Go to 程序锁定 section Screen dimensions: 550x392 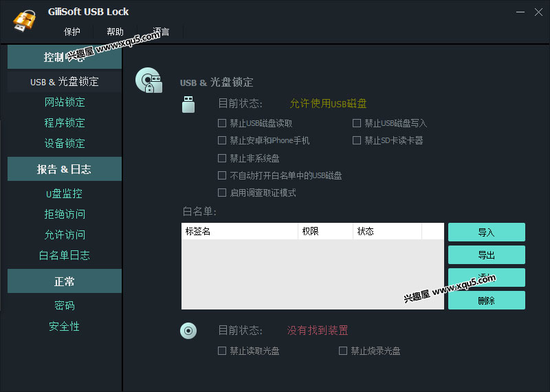coord(65,123)
